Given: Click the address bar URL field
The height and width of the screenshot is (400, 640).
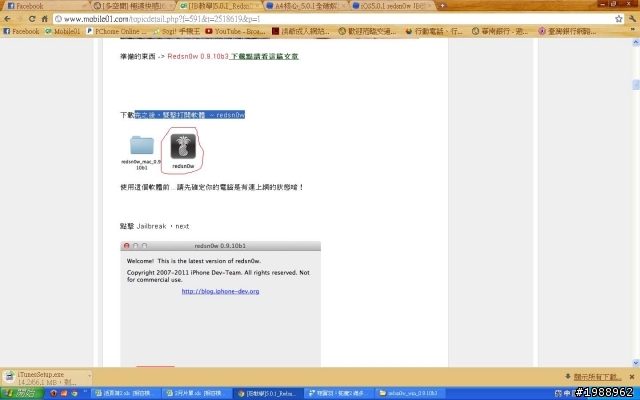Looking at the screenshot, I should click(x=333, y=19).
